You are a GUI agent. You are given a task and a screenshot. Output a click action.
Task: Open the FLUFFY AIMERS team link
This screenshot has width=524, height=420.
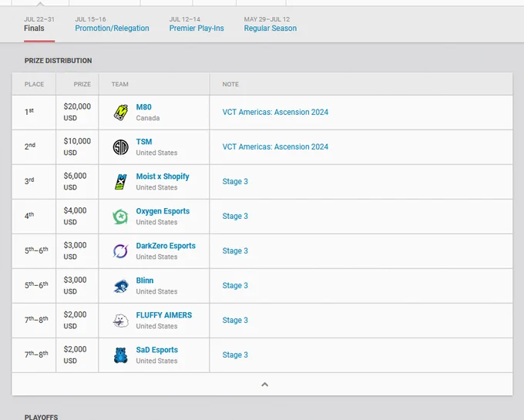164,315
